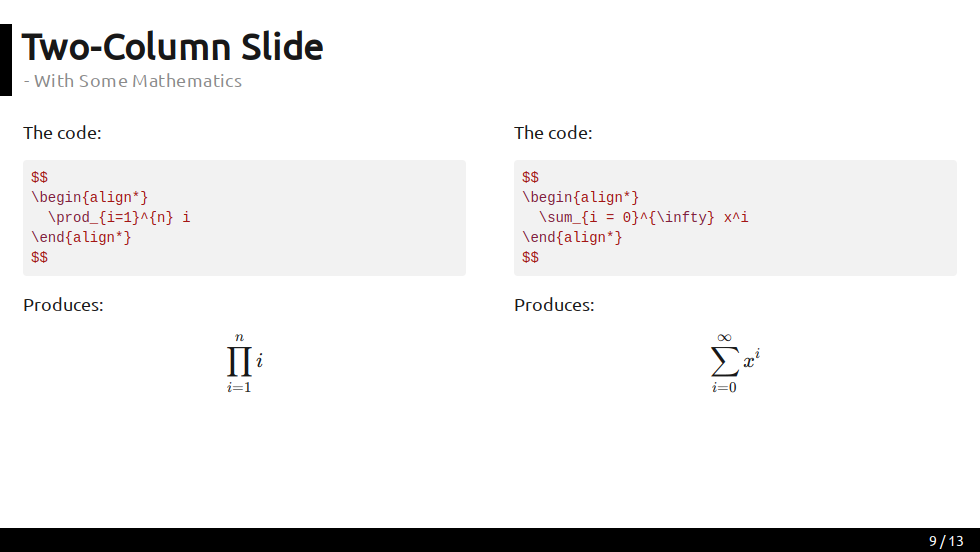Click the rendered product formula
This screenshot has height=552, width=980.
click(244, 363)
